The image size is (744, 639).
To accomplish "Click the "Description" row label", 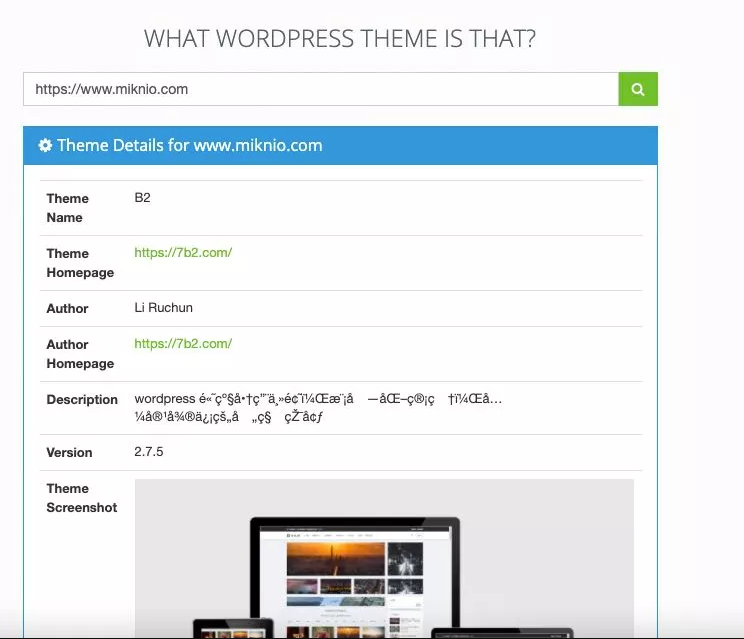I will (x=82, y=399).
